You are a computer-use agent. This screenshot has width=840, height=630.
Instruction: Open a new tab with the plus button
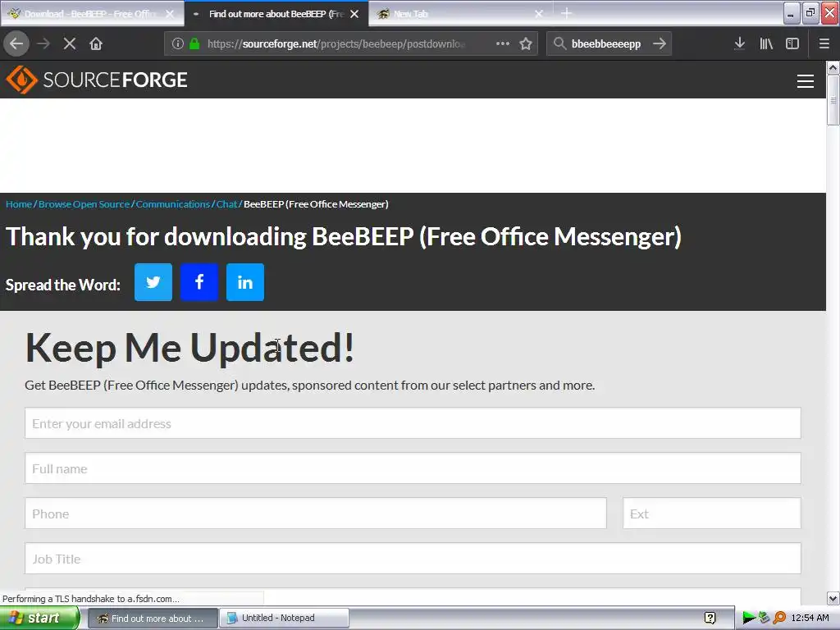(566, 13)
